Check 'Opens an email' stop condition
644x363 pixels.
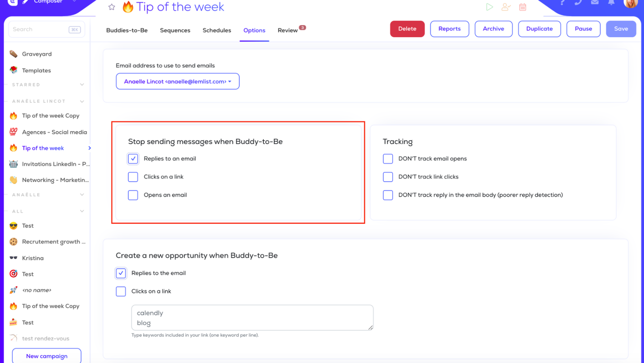coord(133,195)
